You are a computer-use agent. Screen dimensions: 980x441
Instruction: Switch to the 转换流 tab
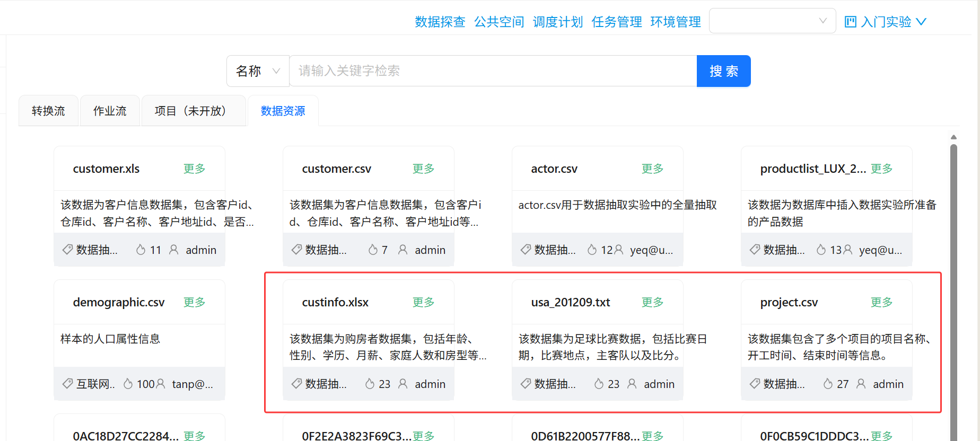point(48,111)
